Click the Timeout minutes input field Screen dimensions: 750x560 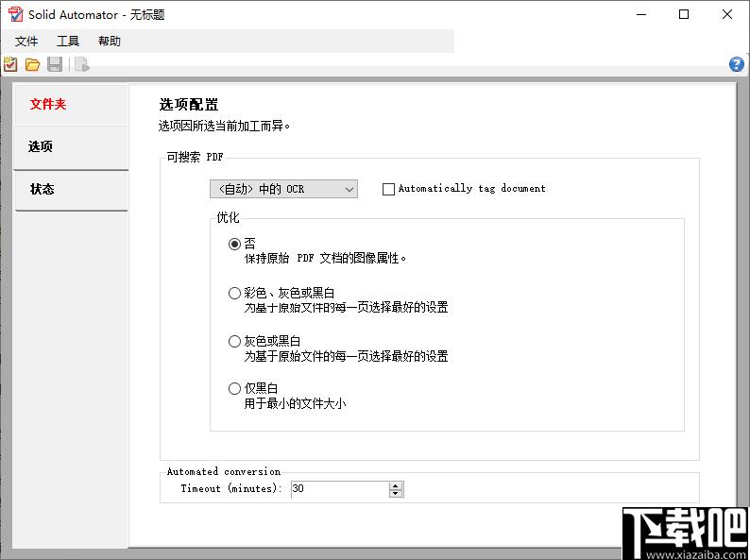tap(340, 489)
